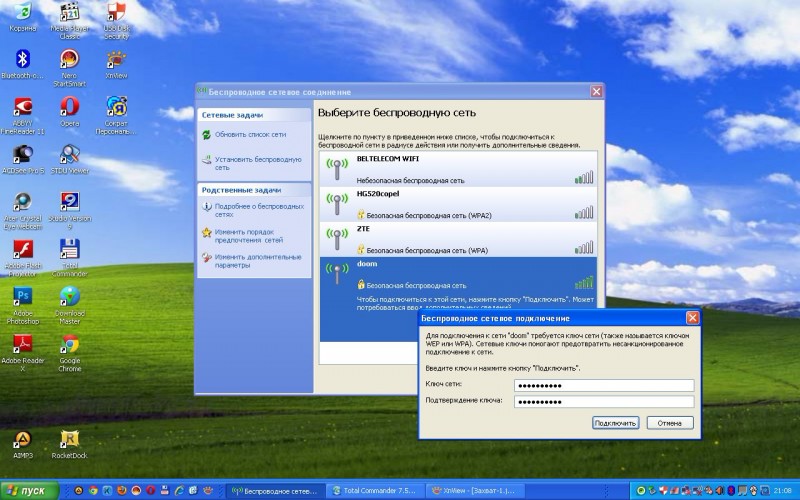Switch to Беспроводное сетевое taskbar button
This screenshot has width=800, height=500.
tap(275, 490)
